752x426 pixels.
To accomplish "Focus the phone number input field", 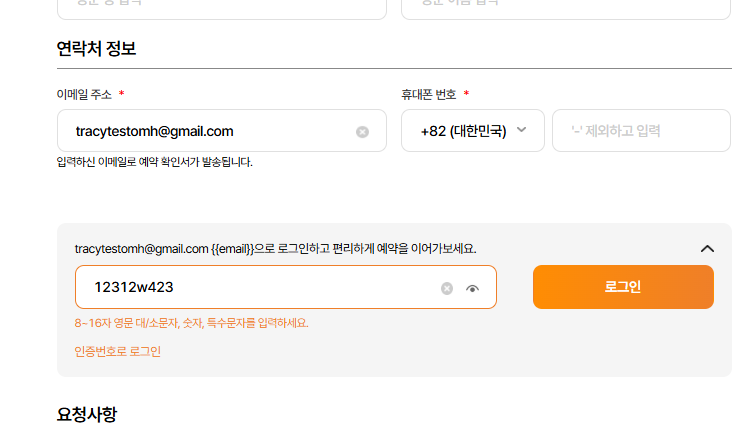I will (641, 131).
